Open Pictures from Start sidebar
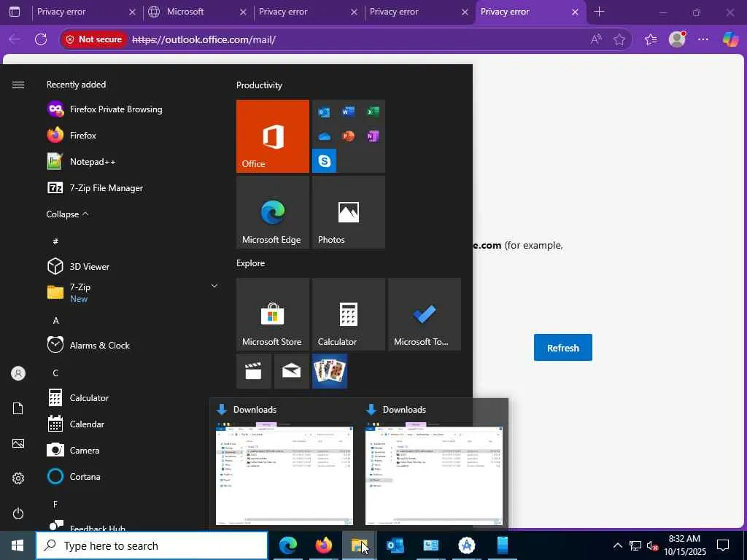Image resolution: width=747 pixels, height=560 pixels. (18, 443)
